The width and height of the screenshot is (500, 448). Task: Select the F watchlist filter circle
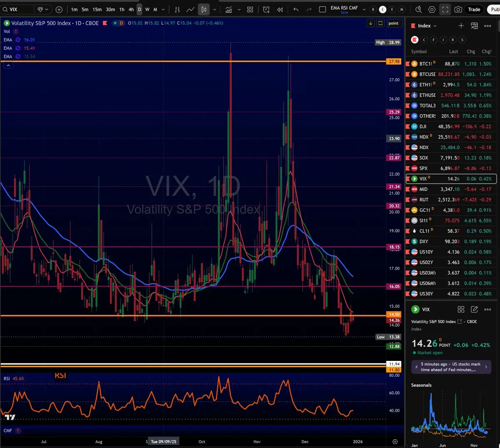434,40
